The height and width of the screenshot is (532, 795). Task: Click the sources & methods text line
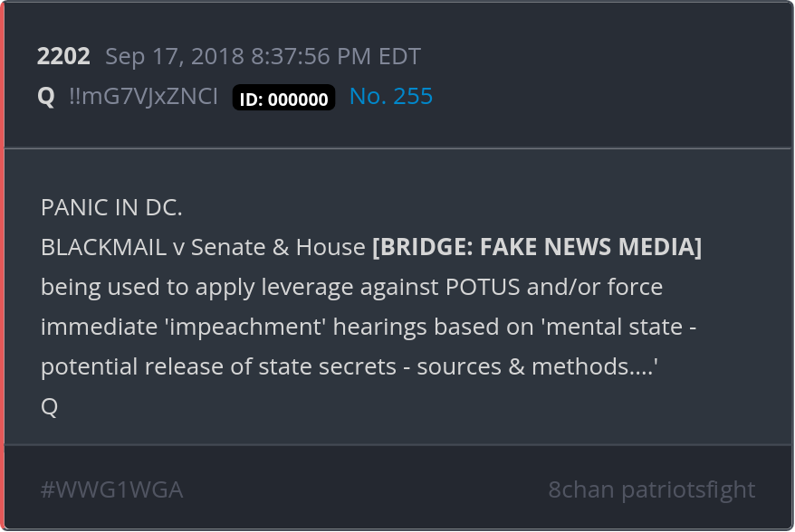350,366
